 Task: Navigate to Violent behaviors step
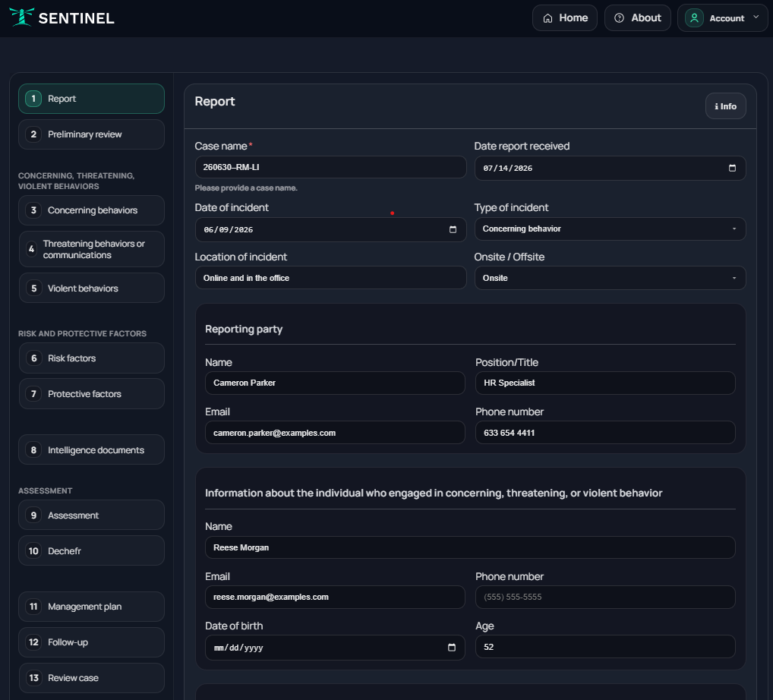click(91, 288)
